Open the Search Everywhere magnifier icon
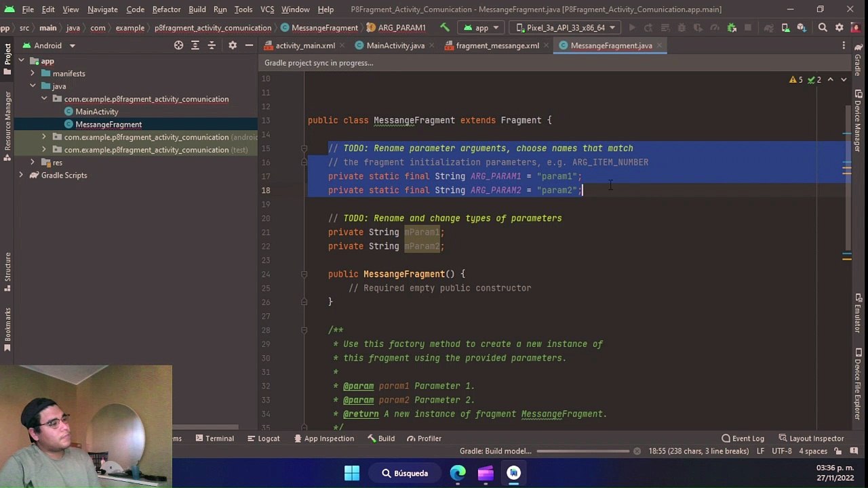Viewport: 868px width, 488px height. pyautogui.click(x=823, y=28)
